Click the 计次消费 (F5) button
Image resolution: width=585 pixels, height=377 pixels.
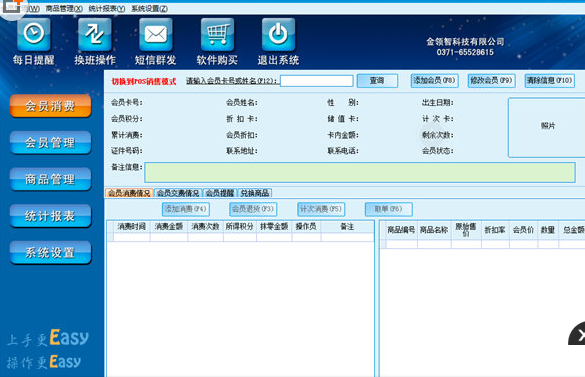coord(321,209)
